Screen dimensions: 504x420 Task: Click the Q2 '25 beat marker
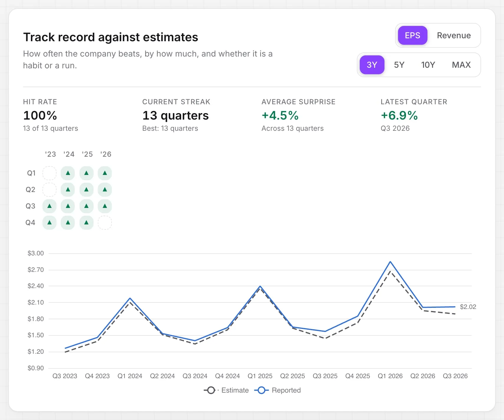[86, 189]
